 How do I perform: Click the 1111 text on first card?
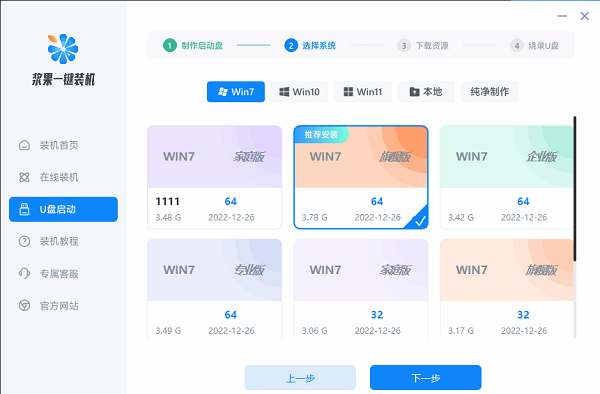click(168, 201)
